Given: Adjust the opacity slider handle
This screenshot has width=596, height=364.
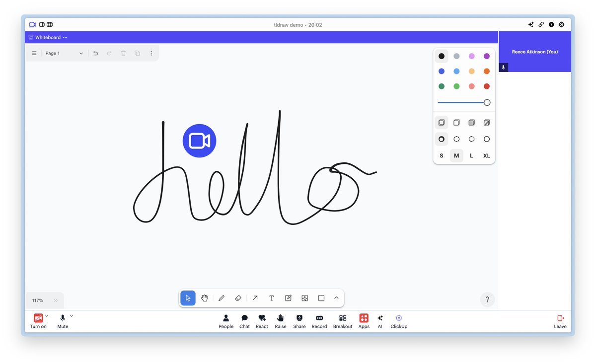Looking at the screenshot, I should (x=487, y=102).
